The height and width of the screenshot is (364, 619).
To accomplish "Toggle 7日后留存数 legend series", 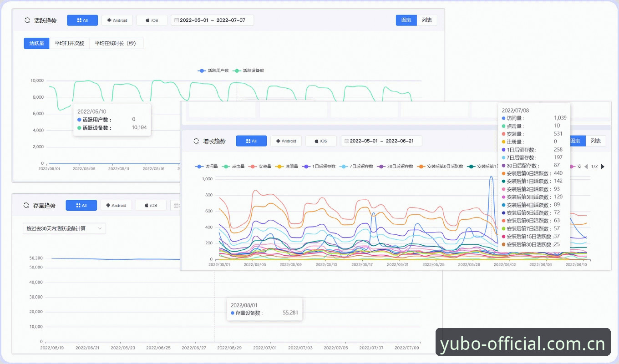I will coord(356,167).
